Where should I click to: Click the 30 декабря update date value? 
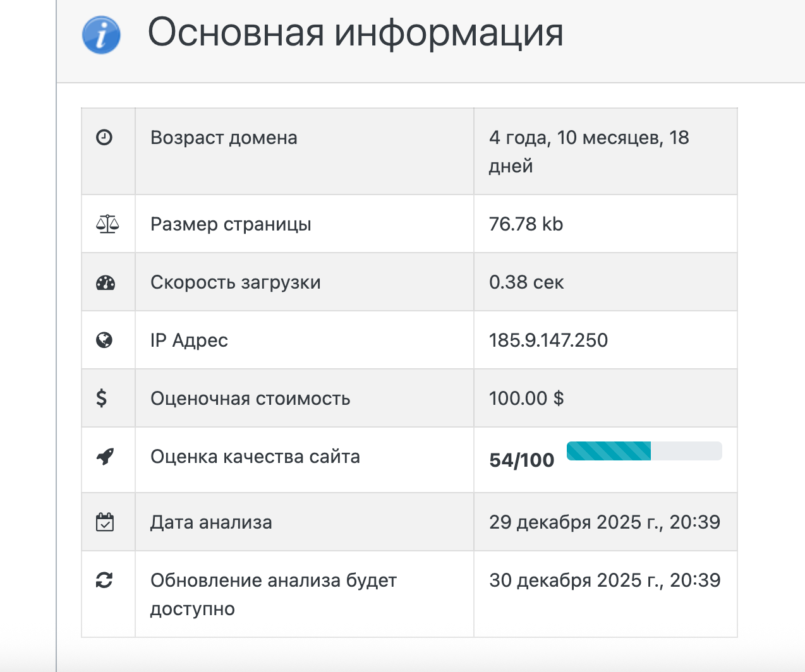(x=604, y=580)
